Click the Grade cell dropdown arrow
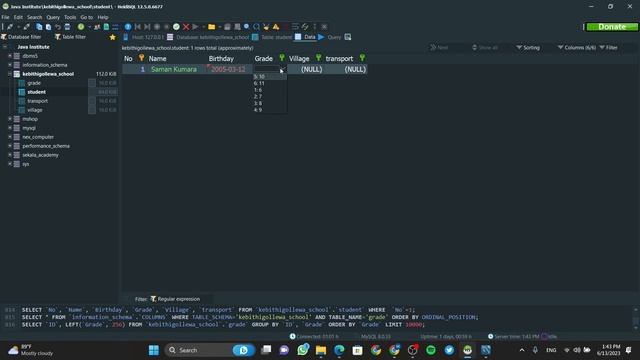The width and height of the screenshot is (640, 360). click(x=282, y=69)
